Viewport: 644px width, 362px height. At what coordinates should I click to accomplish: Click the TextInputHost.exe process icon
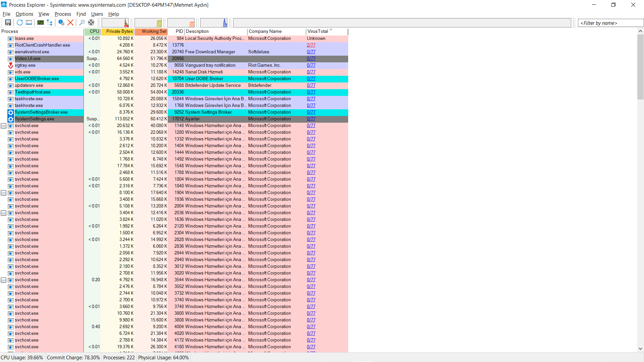coord(11,92)
